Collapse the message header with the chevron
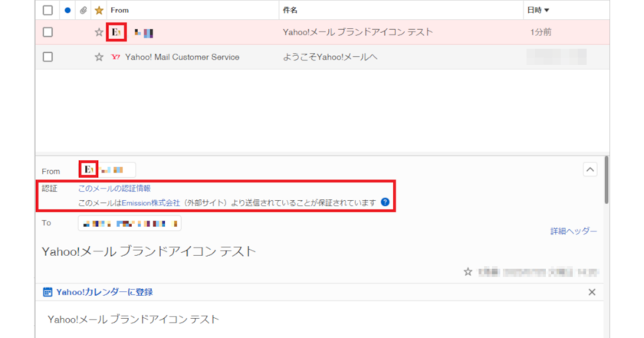644x338 pixels. pyautogui.click(x=590, y=169)
